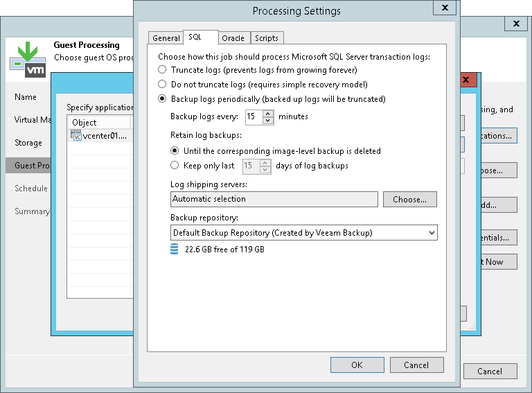Click the Object column header
532x393 pixels.
pyautogui.click(x=99, y=122)
